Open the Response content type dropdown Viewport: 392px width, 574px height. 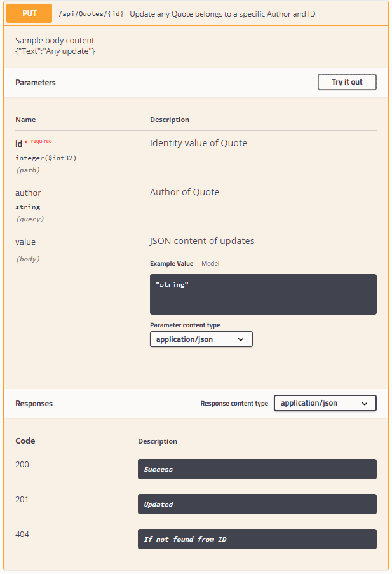[325, 403]
